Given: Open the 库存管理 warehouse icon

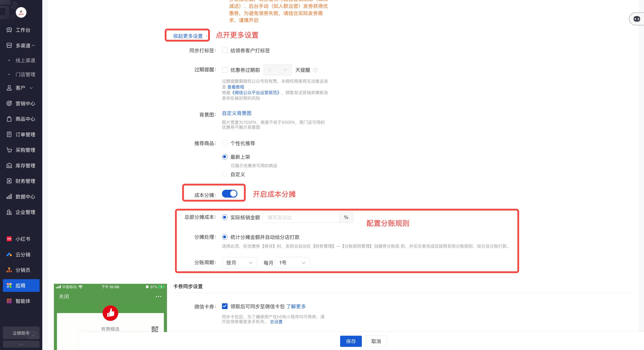Looking at the screenshot, I should click(x=9, y=166).
